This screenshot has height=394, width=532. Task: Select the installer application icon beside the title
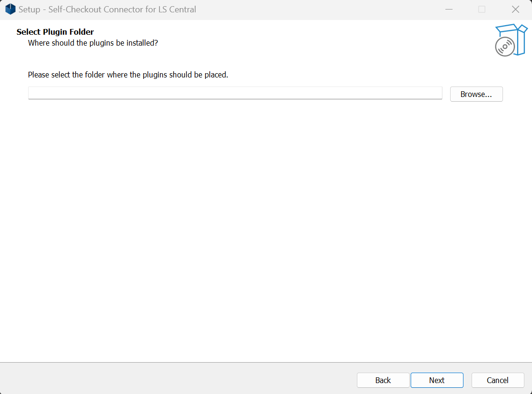click(10, 9)
